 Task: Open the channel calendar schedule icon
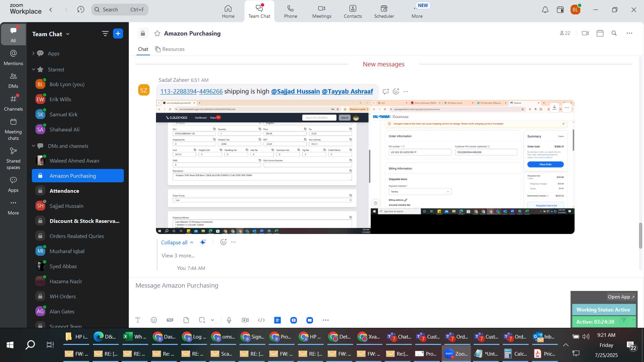(600, 33)
